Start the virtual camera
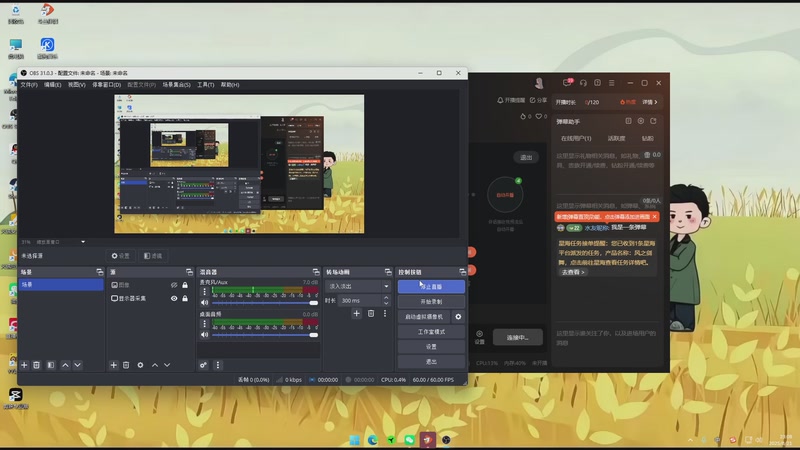800x450 pixels. (424, 317)
